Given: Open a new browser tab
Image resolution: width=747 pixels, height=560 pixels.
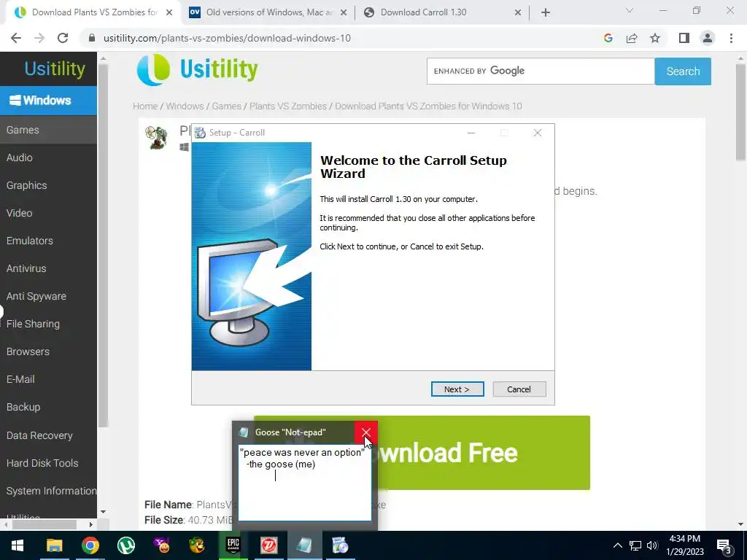Looking at the screenshot, I should click(x=546, y=12).
